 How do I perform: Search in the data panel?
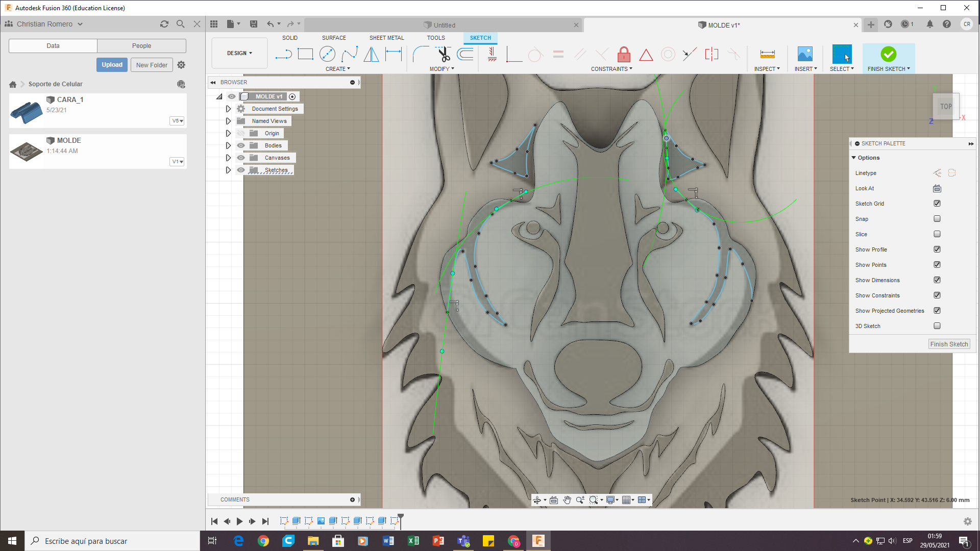pos(180,24)
